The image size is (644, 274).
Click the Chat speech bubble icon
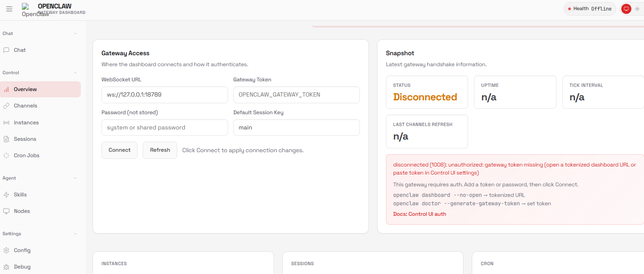(6, 50)
